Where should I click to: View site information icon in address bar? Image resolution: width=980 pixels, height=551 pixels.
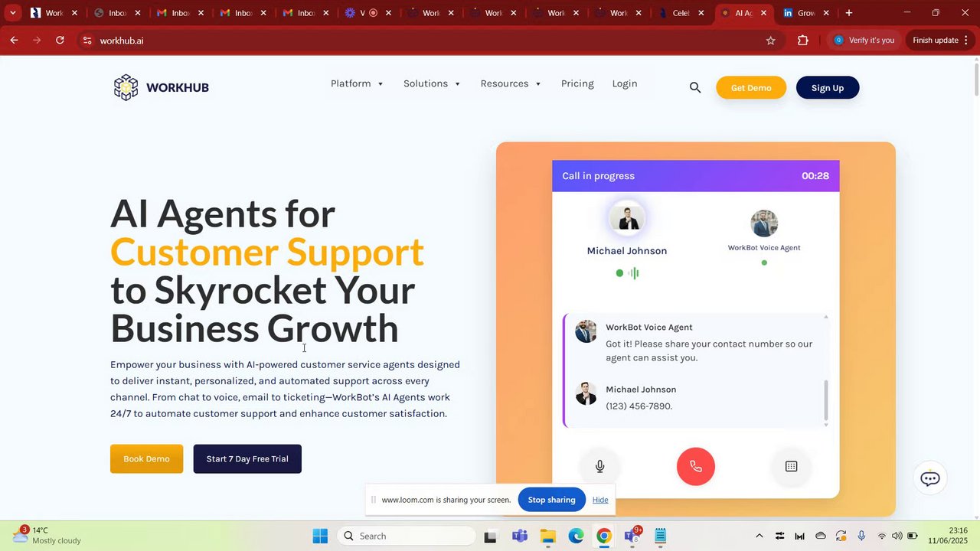click(87, 41)
